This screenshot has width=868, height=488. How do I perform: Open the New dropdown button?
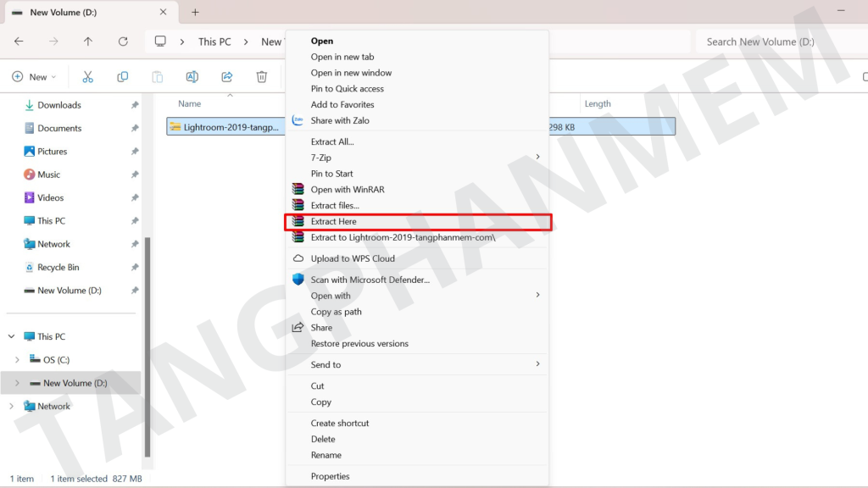click(34, 77)
